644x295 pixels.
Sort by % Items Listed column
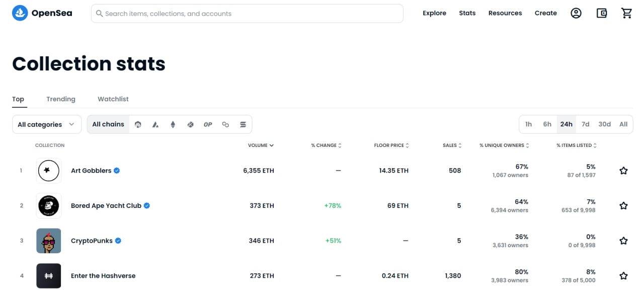click(576, 145)
